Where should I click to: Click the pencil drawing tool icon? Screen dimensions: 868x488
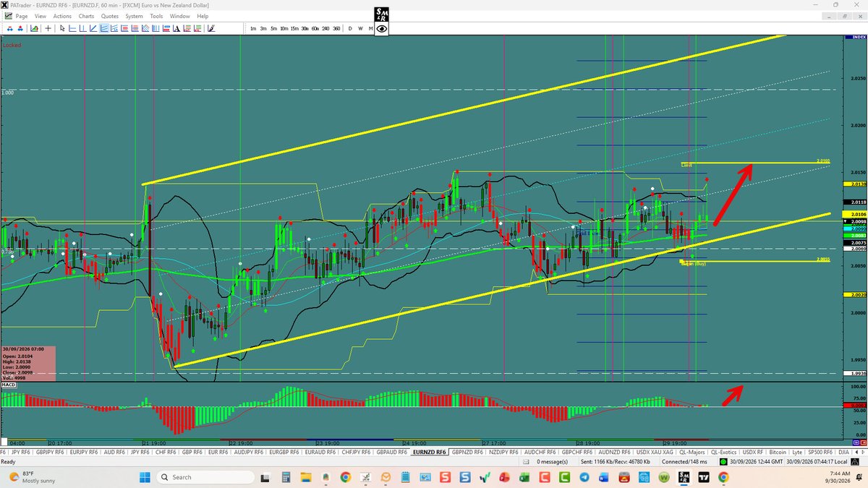tap(210, 29)
